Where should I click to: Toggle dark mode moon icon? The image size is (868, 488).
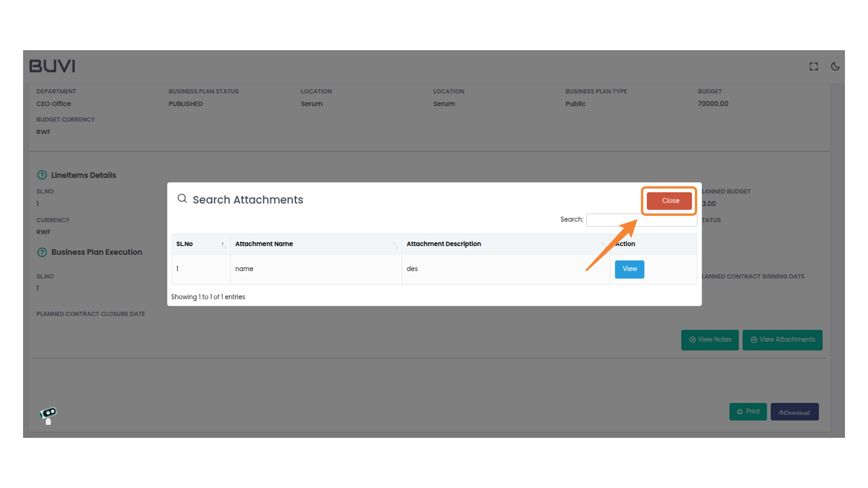(x=835, y=66)
